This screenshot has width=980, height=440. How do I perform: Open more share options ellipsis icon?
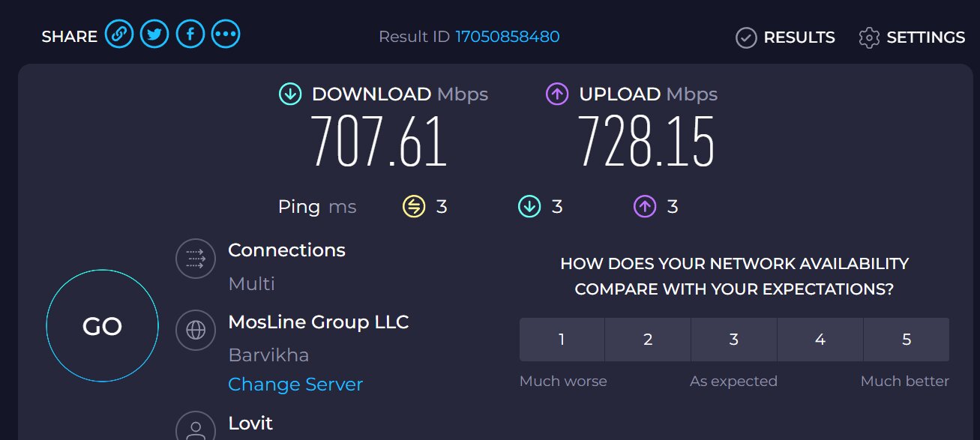point(226,34)
